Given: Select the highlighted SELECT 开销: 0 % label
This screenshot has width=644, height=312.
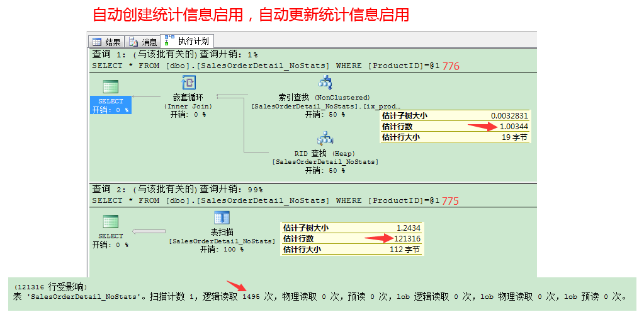Looking at the screenshot, I should [x=111, y=105].
